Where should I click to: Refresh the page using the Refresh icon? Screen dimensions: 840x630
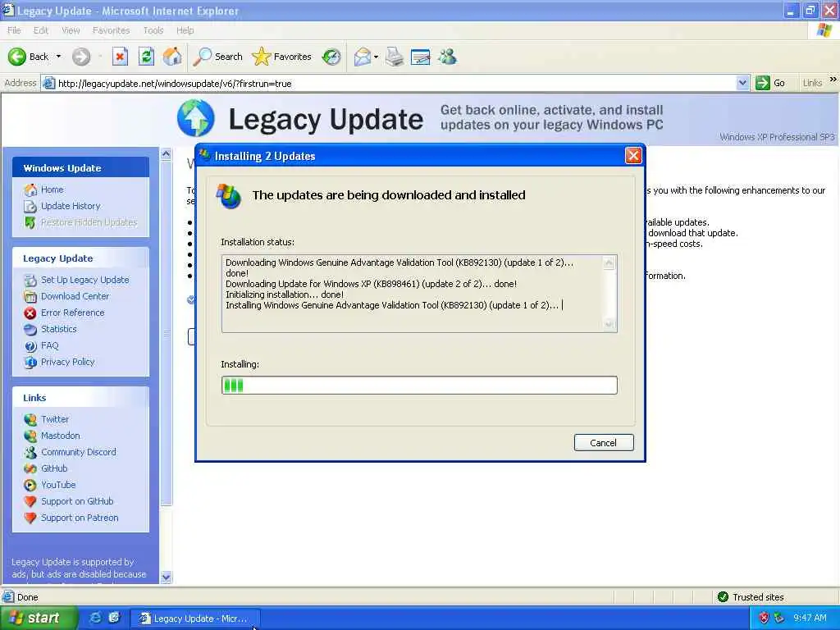(146, 57)
